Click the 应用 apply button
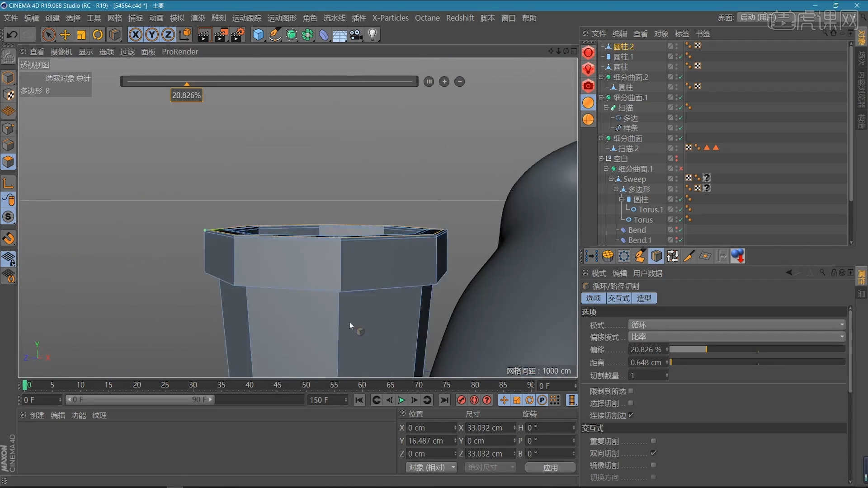Image resolution: width=868 pixels, height=488 pixels. coord(550,467)
